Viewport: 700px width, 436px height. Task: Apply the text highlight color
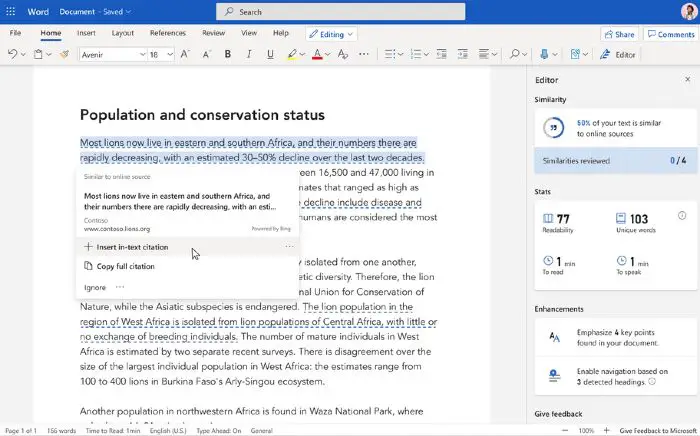pos(292,54)
